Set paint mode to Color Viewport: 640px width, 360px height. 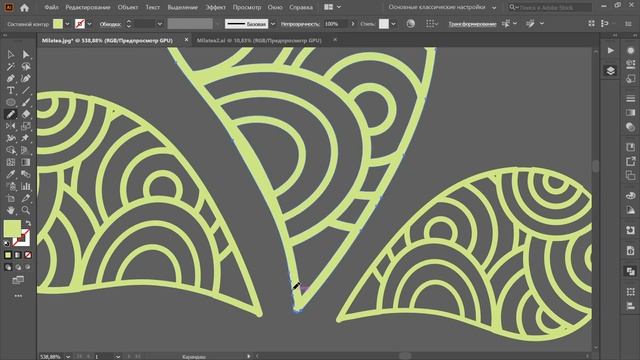click(8, 255)
